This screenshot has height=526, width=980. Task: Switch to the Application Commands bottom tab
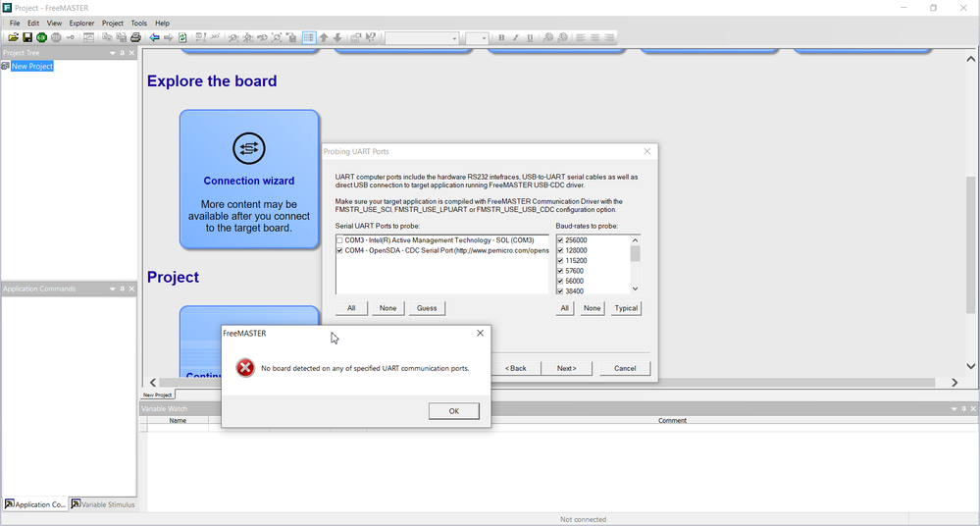pyautogui.click(x=35, y=504)
